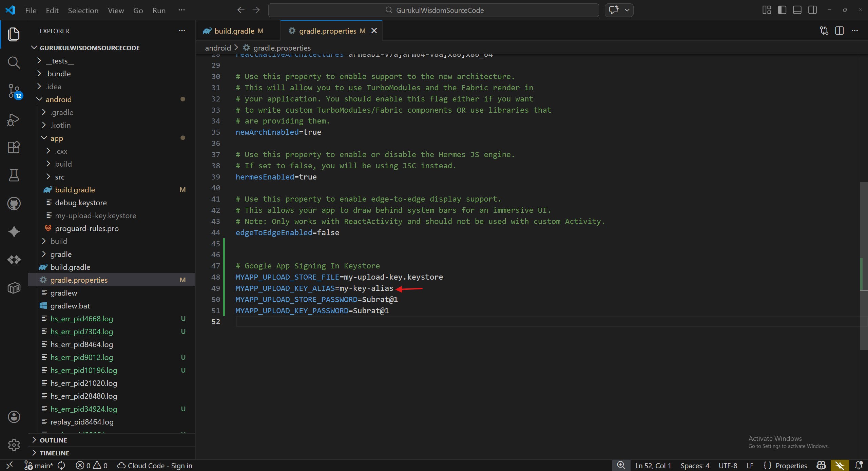Open the Testing flask icon view

14,175
